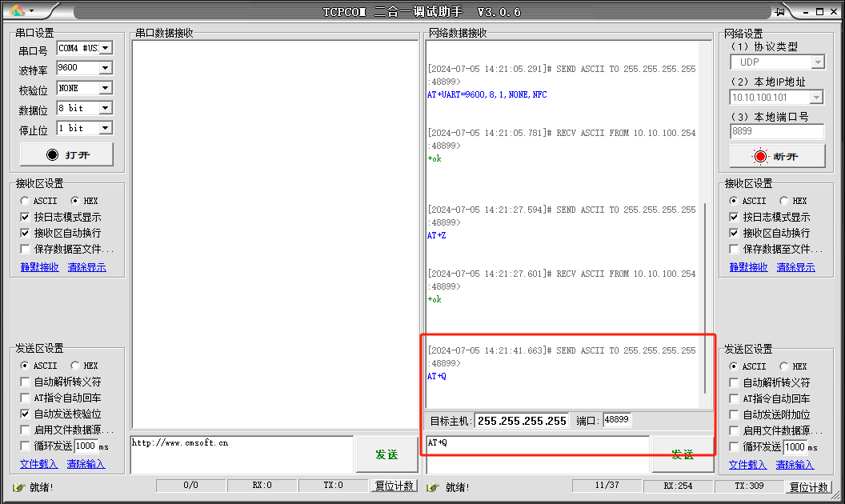The height and width of the screenshot is (504, 845).
Task: Send network data with the right 发送 button
Action: 683,454
